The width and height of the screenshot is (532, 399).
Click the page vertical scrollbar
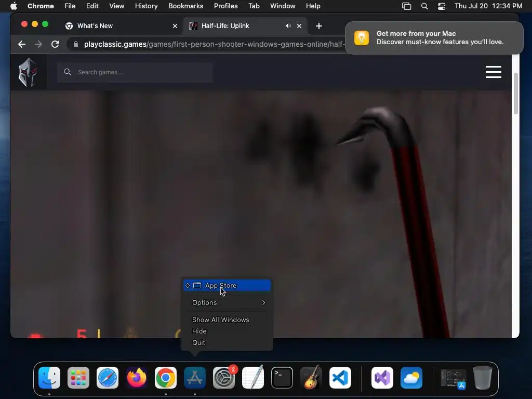(x=516, y=94)
